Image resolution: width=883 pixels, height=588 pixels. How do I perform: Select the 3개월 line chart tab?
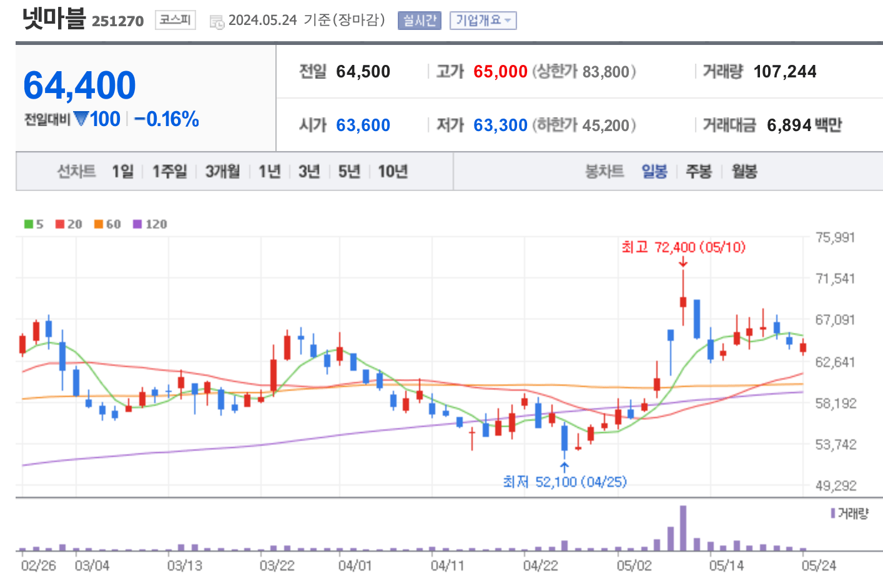[222, 171]
